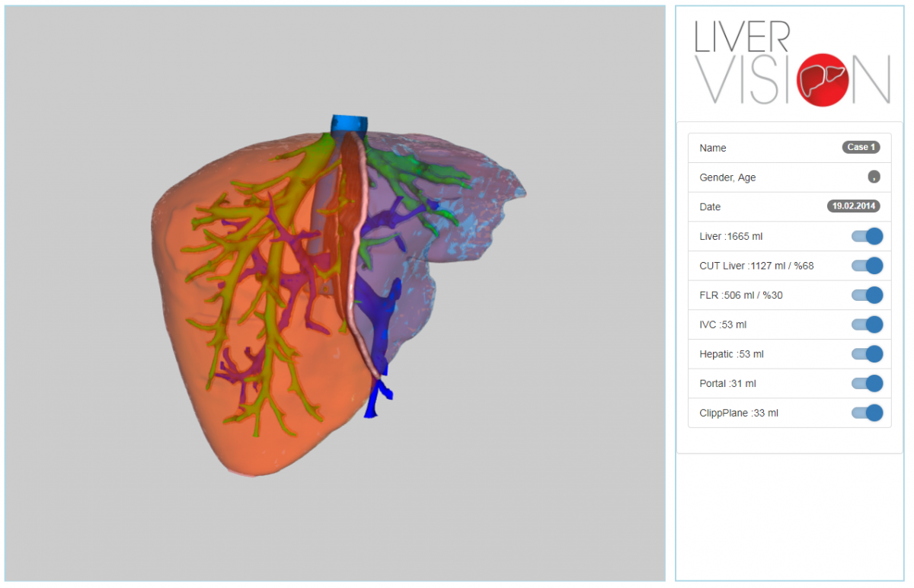This screenshot has height=588, width=914.
Task: Toggle Portal vein visibility
Action: pyautogui.click(x=868, y=383)
